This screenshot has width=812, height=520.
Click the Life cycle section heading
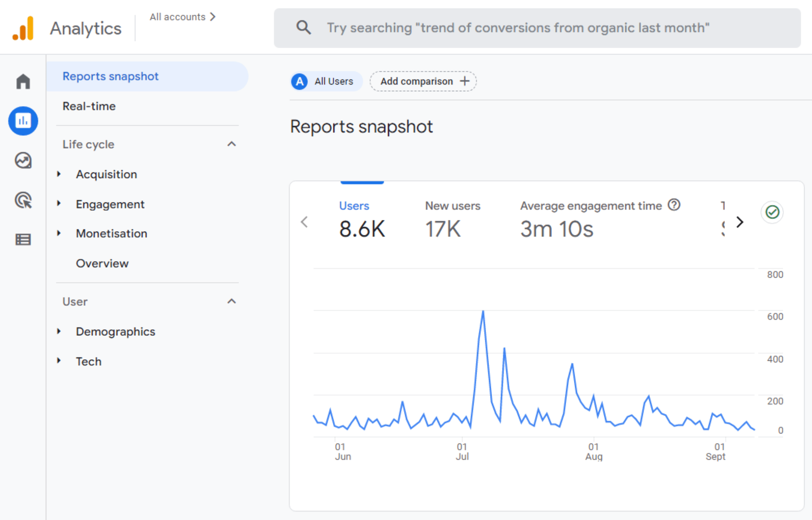pos(88,144)
